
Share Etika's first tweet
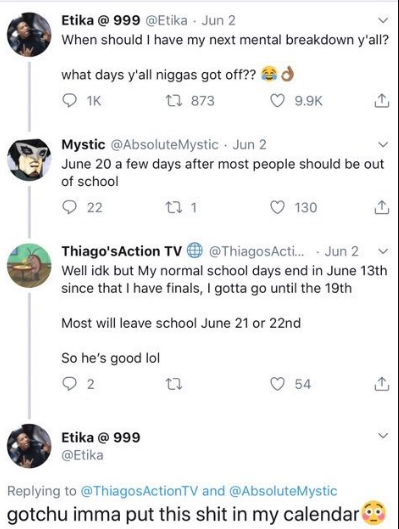[x=382, y=101]
